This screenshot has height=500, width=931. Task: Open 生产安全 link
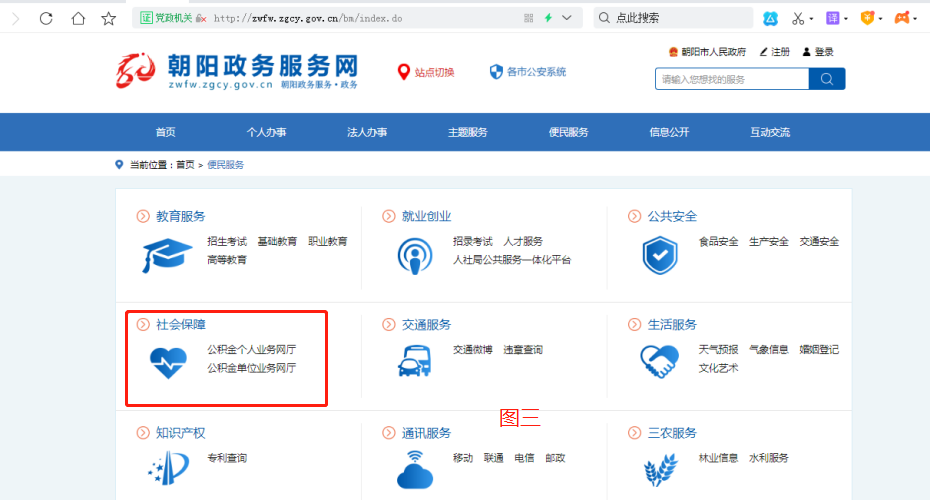click(769, 242)
